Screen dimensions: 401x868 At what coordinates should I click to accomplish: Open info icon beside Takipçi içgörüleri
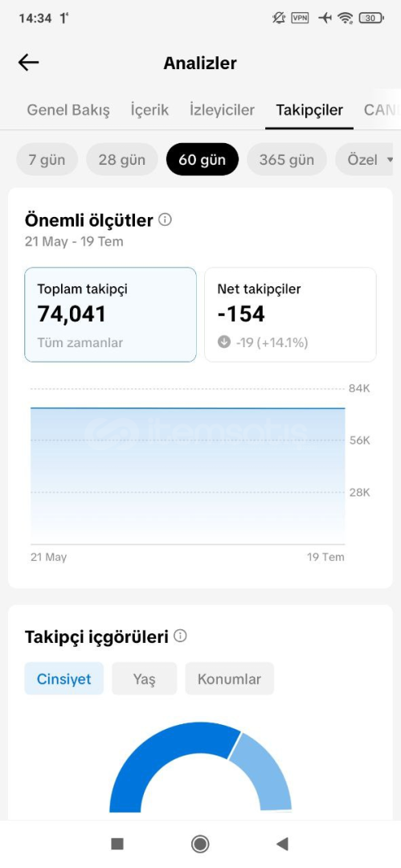tap(180, 636)
